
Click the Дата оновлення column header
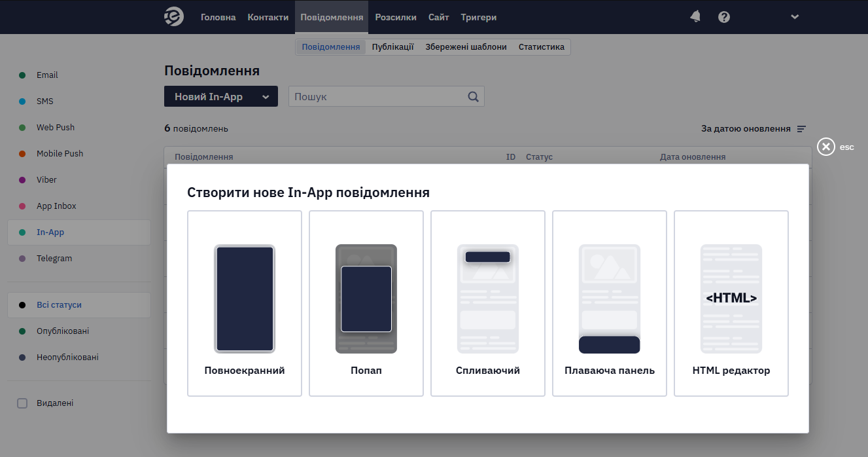693,157
